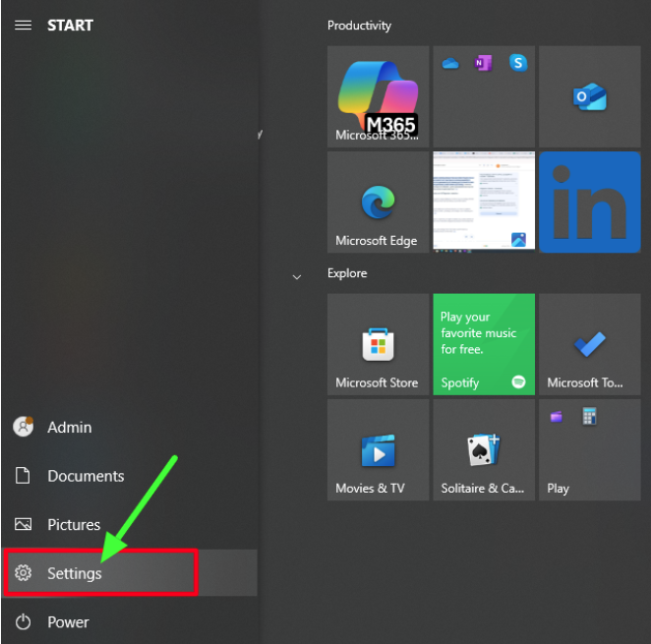Viewport: 651px width, 644px height.
Task: Open the OneDrive icon in folder tile
Action: [450, 64]
